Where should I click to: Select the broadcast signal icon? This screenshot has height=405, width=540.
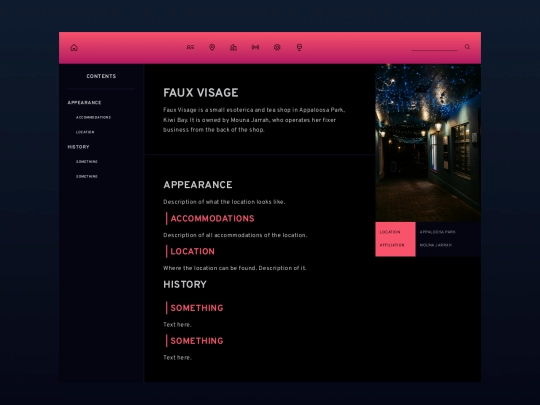point(255,47)
